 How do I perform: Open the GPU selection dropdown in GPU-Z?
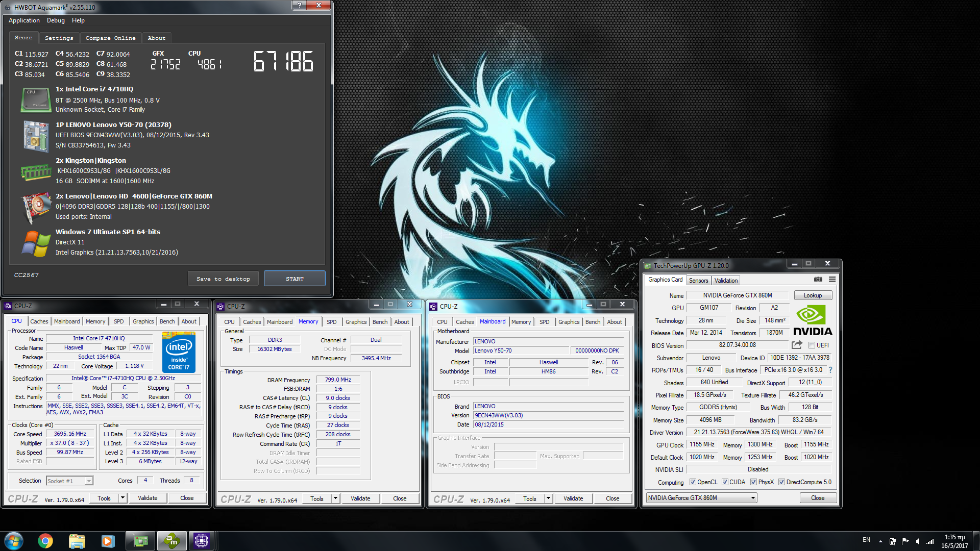click(701, 498)
